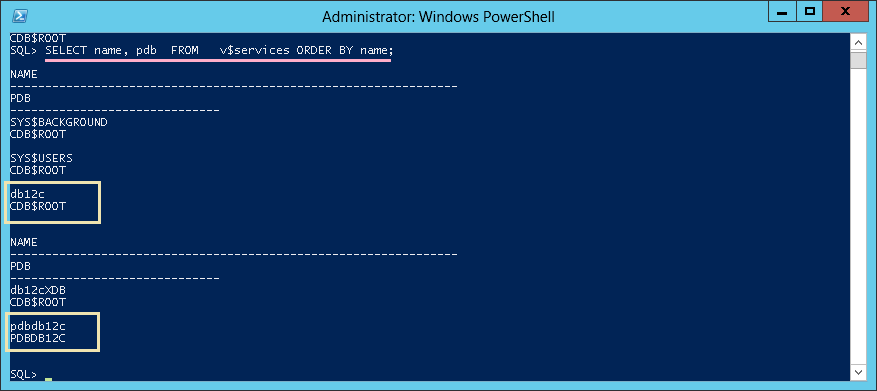Minimize the PowerShell window
This screenshot has height=391, width=877.
coord(783,11)
